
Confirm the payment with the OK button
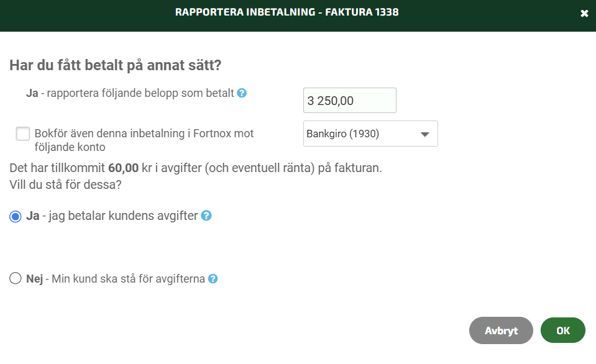coord(563,330)
